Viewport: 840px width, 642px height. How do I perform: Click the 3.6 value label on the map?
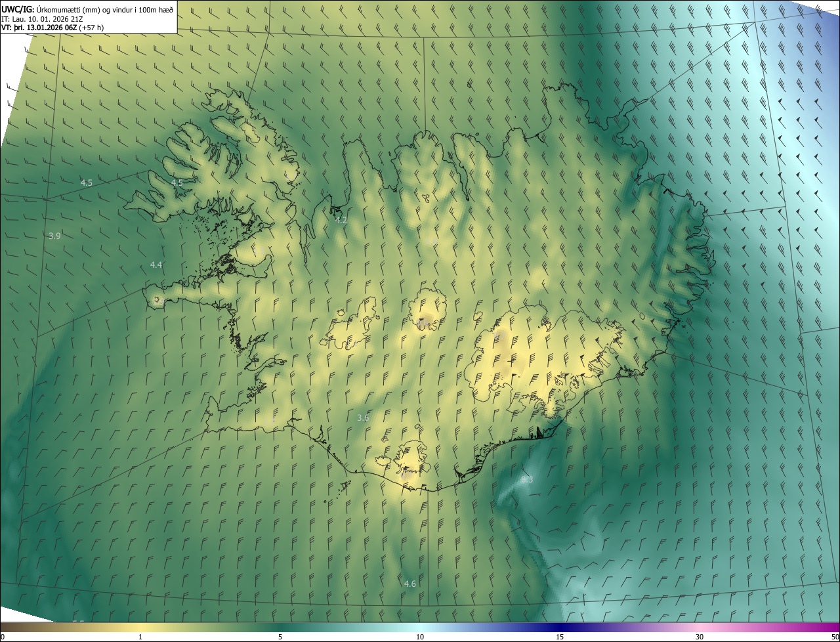tap(363, 417)
